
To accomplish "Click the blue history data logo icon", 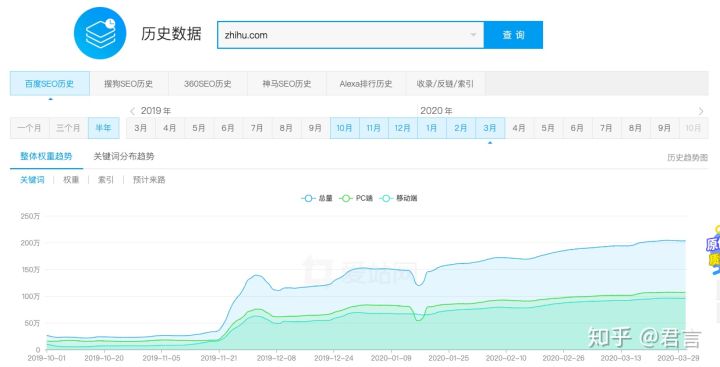I will [100, 33].
